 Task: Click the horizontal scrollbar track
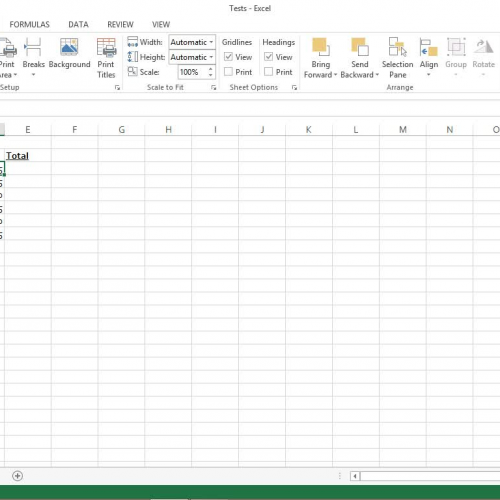click(430, 476)
